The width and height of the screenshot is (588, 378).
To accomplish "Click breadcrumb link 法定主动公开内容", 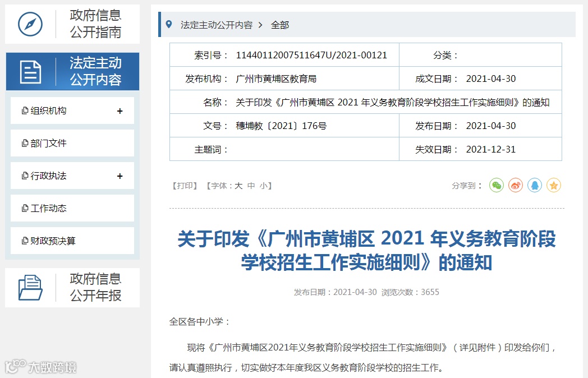I will (x=217, y=25).
